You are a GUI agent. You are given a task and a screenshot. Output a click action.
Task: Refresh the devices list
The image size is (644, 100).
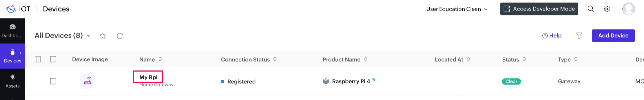pyautogui.click(x=120, y=36)
